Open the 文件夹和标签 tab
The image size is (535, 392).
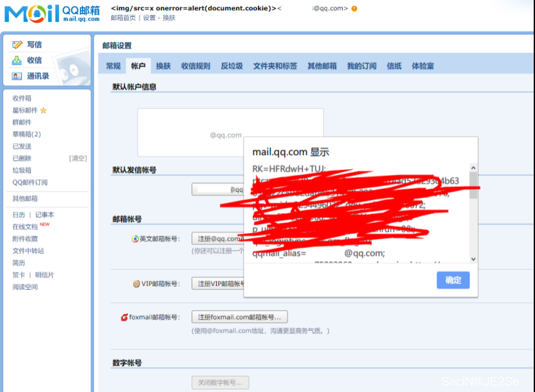tap(275, 66)
